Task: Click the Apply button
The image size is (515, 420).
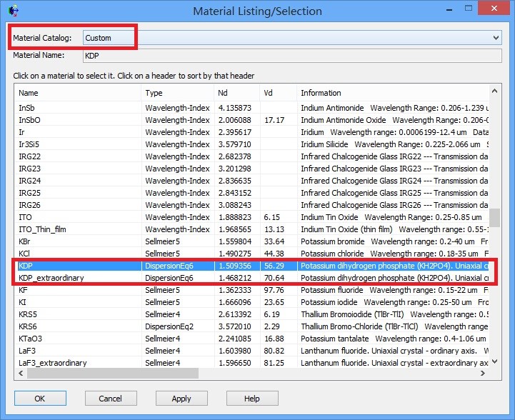Action: click(181, 399)
